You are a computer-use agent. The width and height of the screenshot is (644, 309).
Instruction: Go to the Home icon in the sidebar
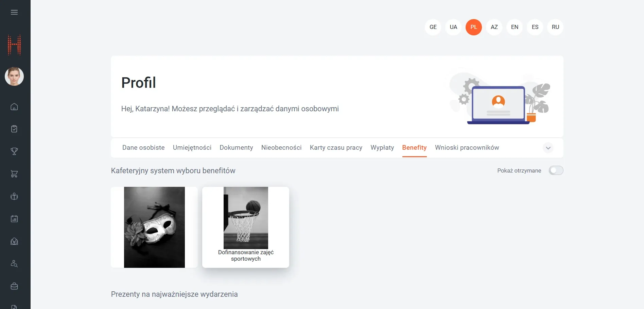[x=14, y=107]
